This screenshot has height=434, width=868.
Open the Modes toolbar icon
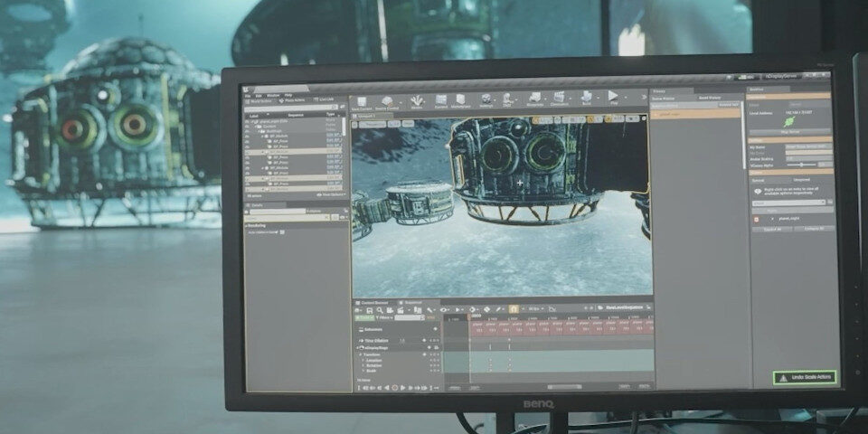pyautogui.click(x=417, y=101)
